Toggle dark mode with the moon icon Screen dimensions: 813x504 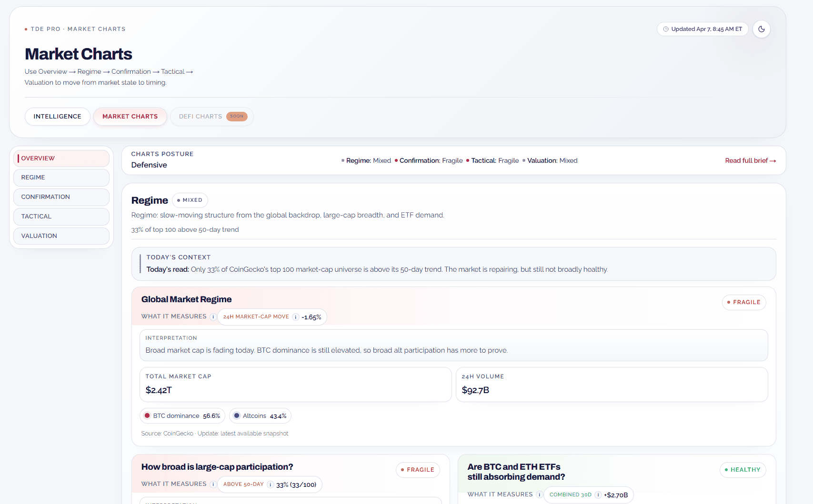click(x=761, y=29)
